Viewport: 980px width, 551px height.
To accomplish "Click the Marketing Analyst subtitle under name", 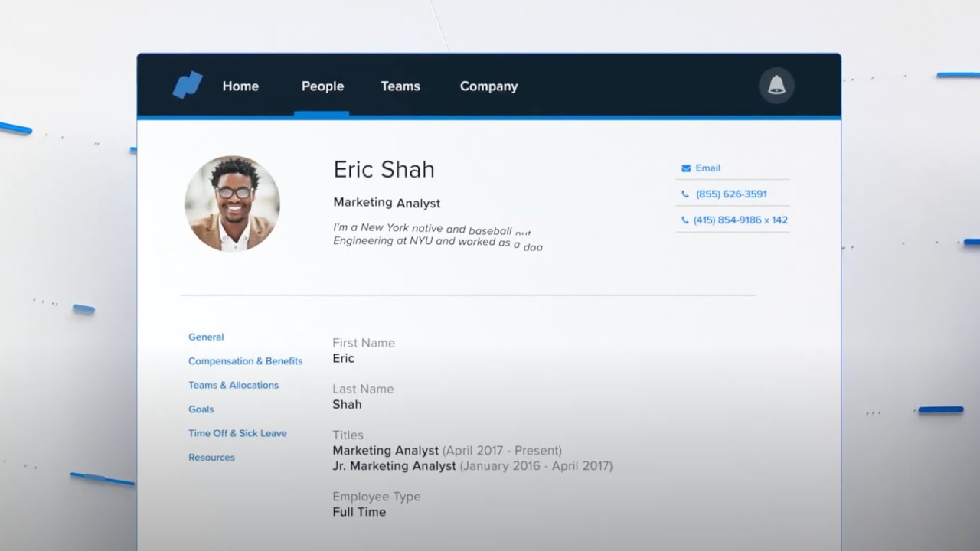I will [387, 203].
